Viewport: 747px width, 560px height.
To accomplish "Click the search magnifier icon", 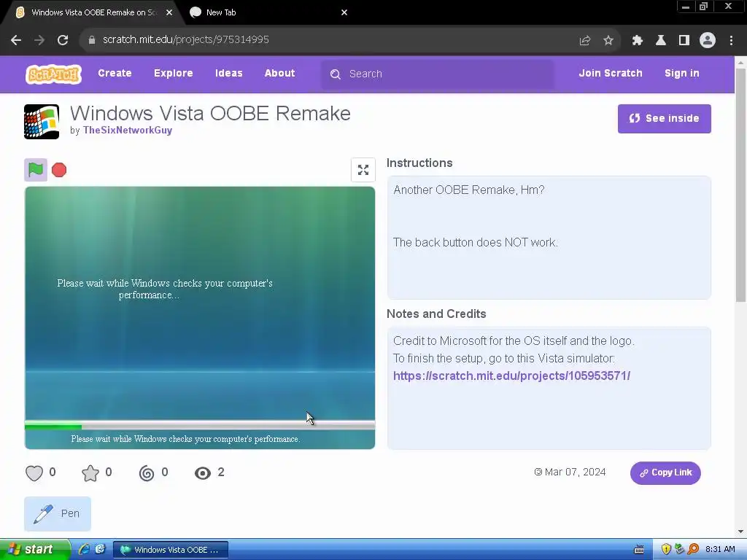I will coord(336,74).
